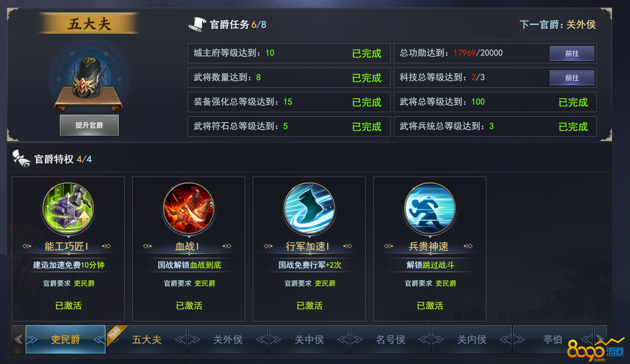Click 前往 button for 总功勋达到
630x364 pixels.
(x=572, y=53)
